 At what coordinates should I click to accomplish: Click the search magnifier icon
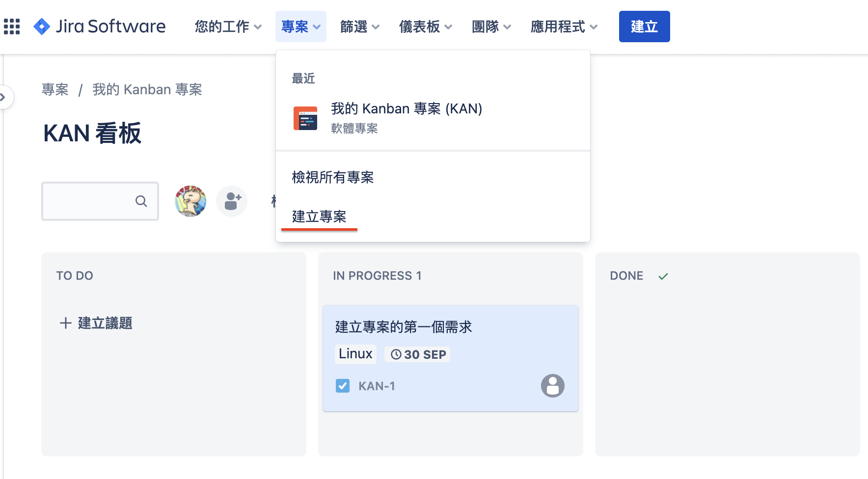141,201
